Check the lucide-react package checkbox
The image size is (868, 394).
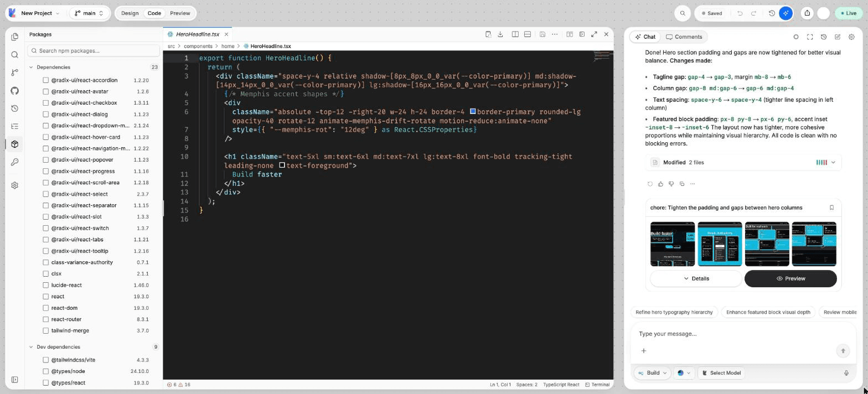46,285
